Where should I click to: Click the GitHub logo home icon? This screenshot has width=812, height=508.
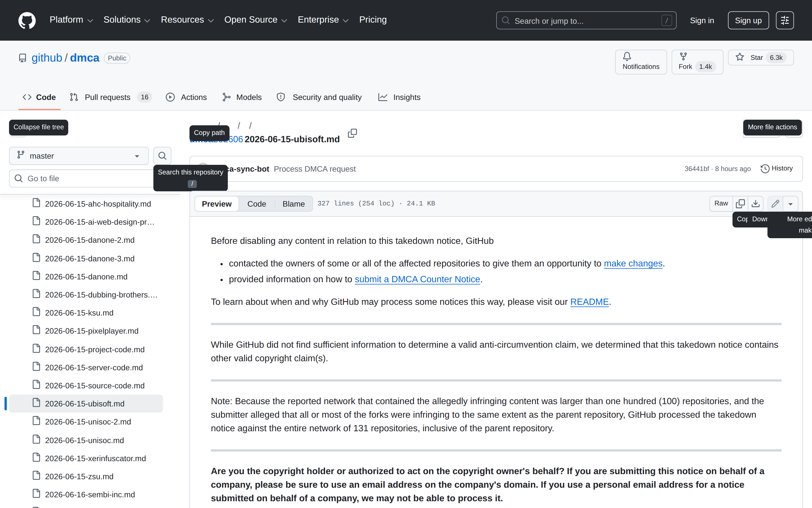tap(27, 21)
